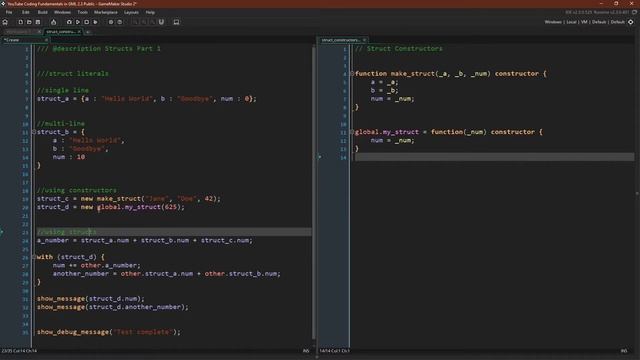Open the Edit menu
The image size is (640, 360).
(25, 12)
